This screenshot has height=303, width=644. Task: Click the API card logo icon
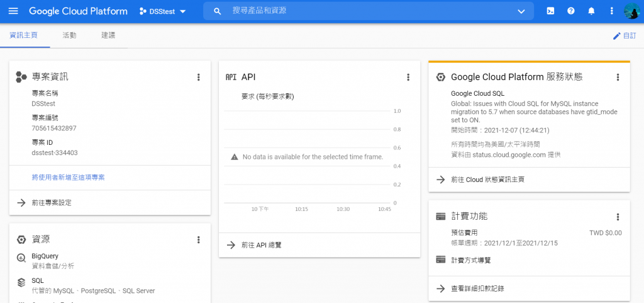click(x=231, y=77)
